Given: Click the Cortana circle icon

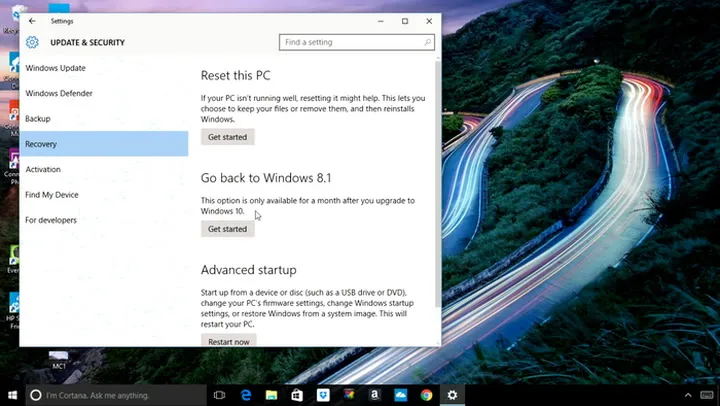Looking at the screenshot, I should (x=36, y=395).
